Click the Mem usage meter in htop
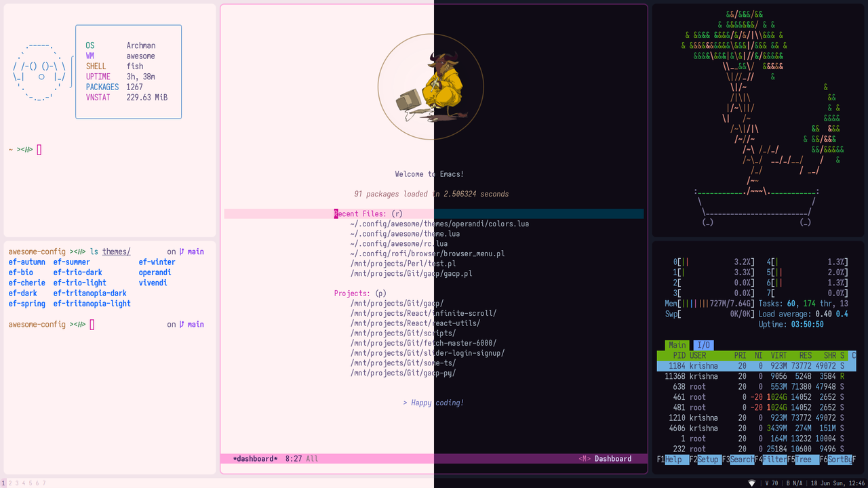The width and height of the screenshot is (868, 488). coord(709,304)
